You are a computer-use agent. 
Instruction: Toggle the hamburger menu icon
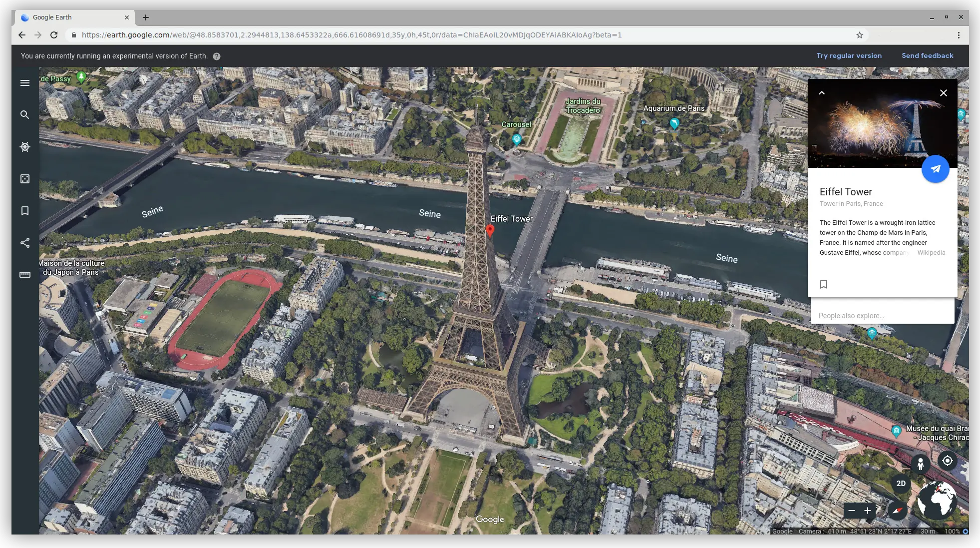coord(24,83)
